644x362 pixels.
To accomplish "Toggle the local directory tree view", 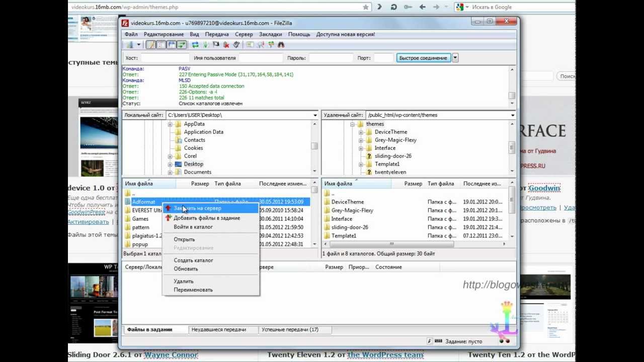I will click(x=161, y=45).
